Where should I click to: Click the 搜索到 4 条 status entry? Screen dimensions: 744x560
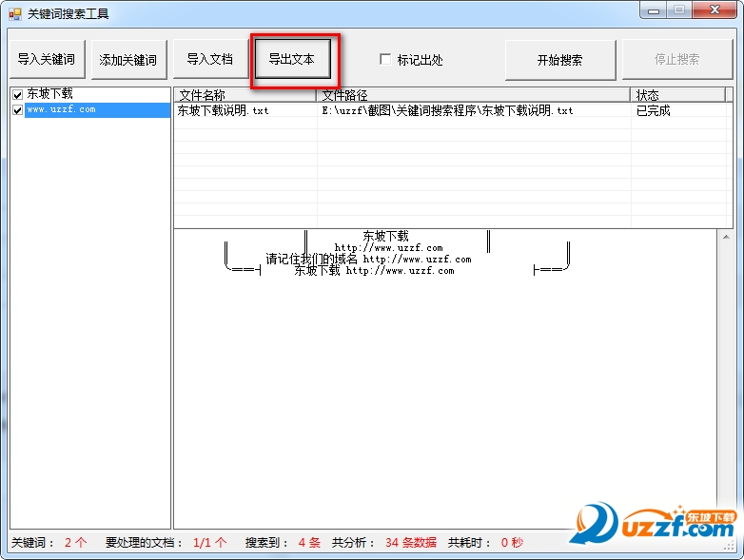click(283, 543)
